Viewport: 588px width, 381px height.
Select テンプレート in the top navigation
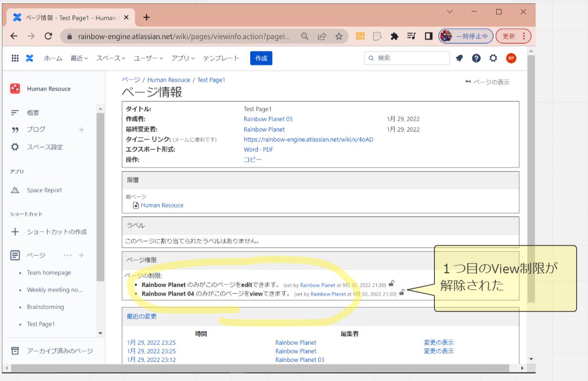click(221, 58)
